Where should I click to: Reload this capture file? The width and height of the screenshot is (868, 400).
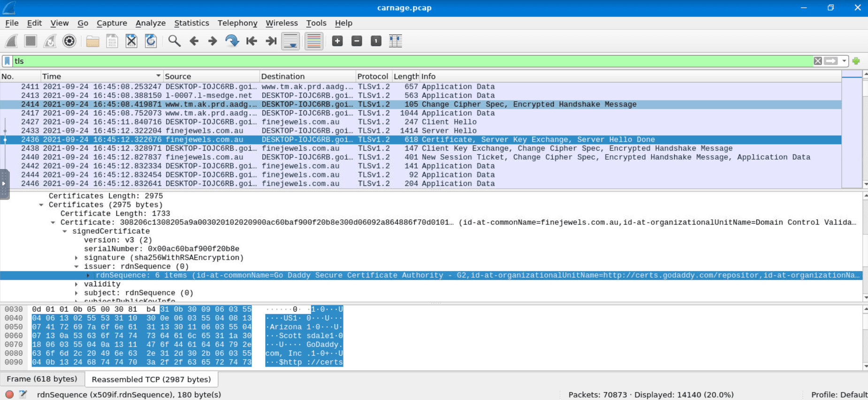coord(151,41)
